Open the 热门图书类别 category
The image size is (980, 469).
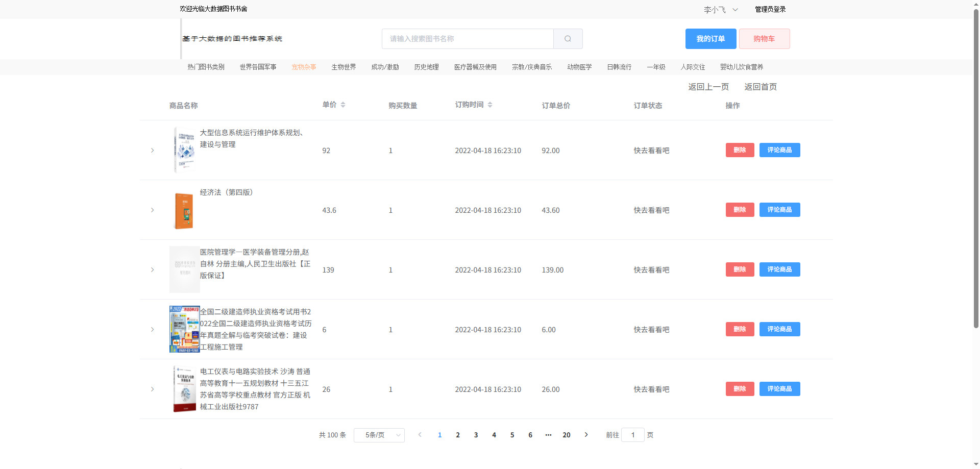[x=206, y=67]
